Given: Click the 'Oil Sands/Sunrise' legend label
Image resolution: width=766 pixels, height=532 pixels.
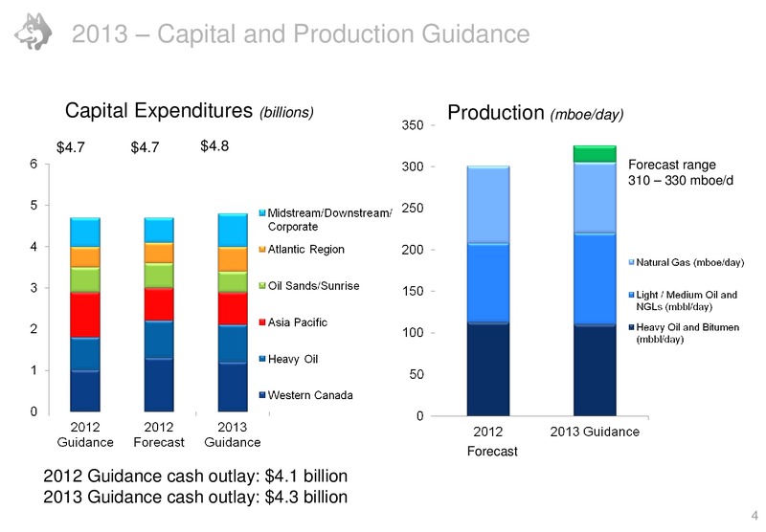Looking at the screenshot, I should [314, 285].
